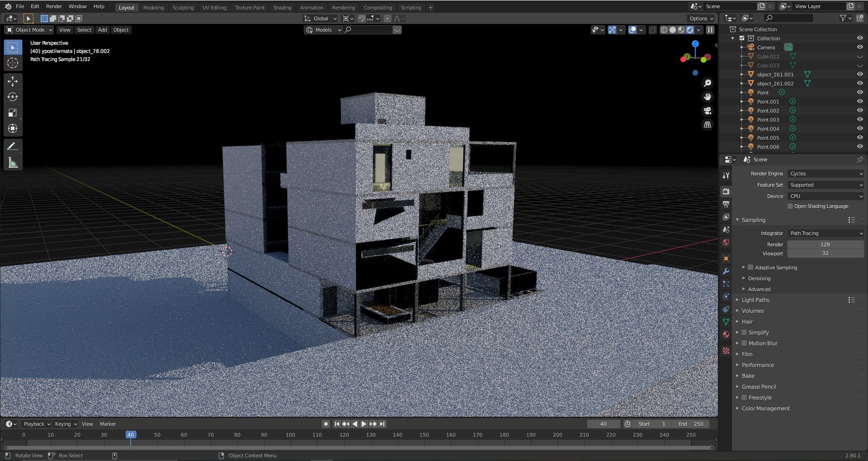Click the current frame number field

coord(604,424)
